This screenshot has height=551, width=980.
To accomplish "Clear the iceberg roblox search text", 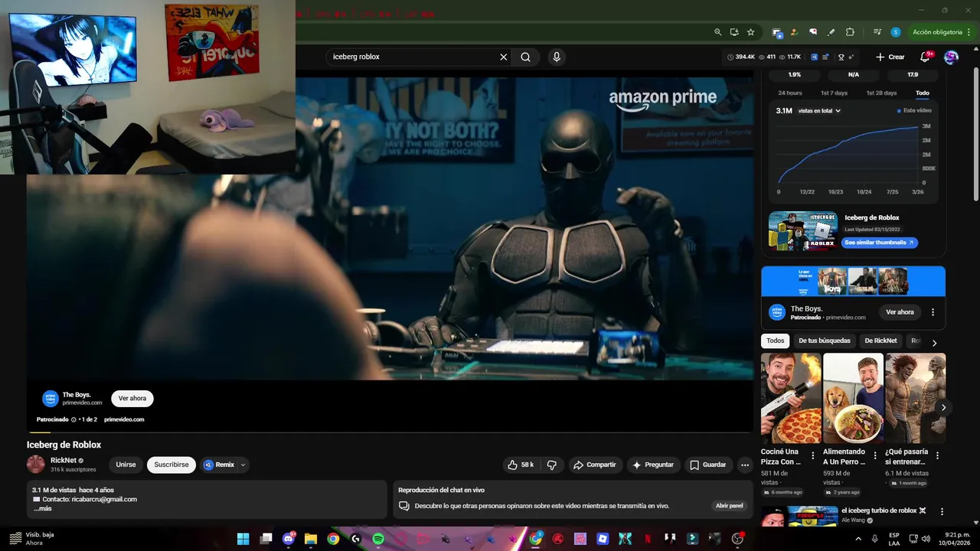I will point(504,57).
